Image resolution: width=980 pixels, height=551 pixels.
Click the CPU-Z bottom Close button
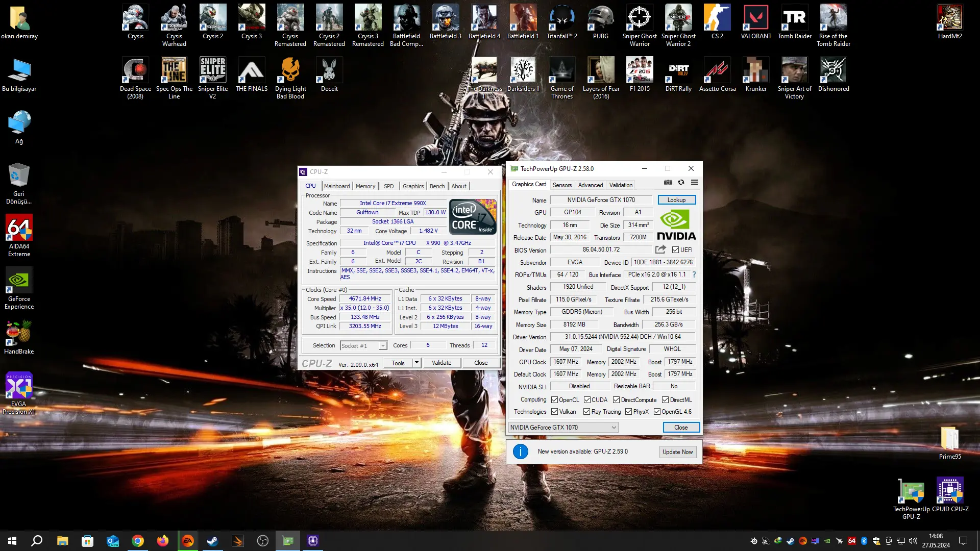tap(481, 363)
